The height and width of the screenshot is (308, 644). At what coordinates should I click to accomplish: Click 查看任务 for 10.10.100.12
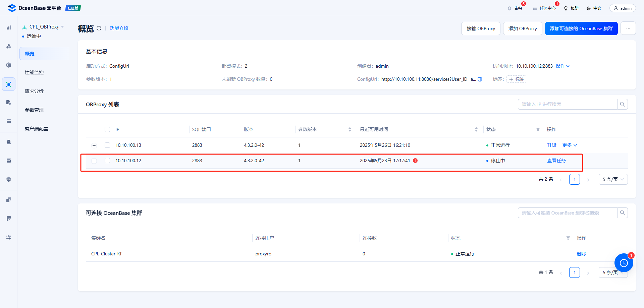click(x=556, y=161)
